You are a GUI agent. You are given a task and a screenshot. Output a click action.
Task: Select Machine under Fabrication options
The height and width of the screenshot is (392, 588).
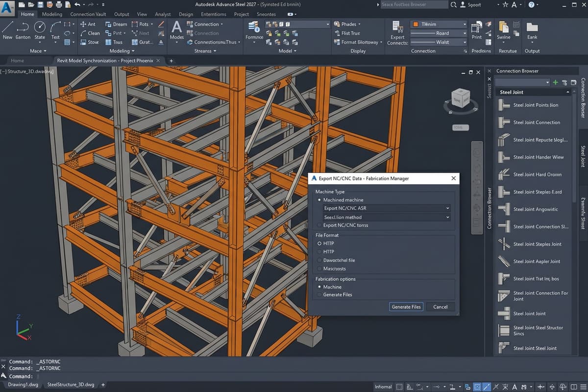click(319, 287)
